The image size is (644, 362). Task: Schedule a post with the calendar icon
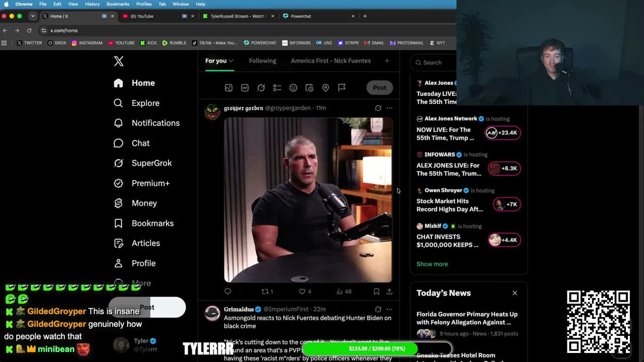click(x=309, y=88)
